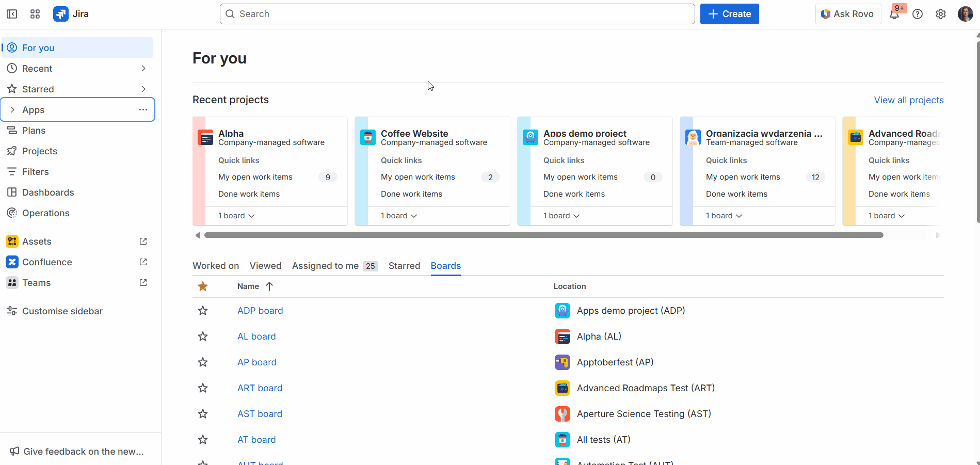Click the horizontal projects scrollbar thumb

point(544,235)
